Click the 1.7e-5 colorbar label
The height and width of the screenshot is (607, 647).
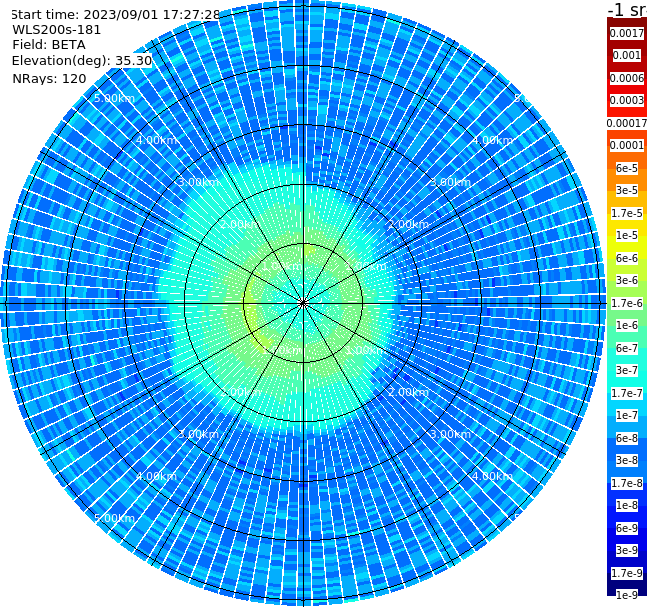click(627, 213)
